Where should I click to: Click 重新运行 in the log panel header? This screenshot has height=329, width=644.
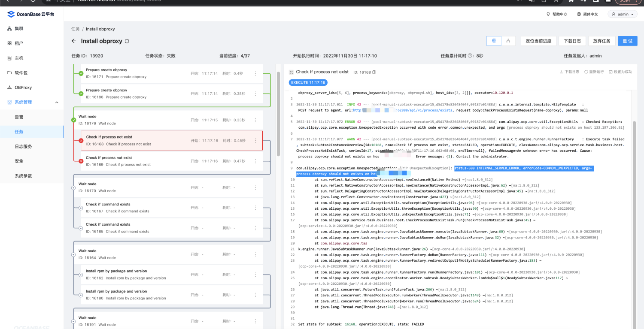594,72
